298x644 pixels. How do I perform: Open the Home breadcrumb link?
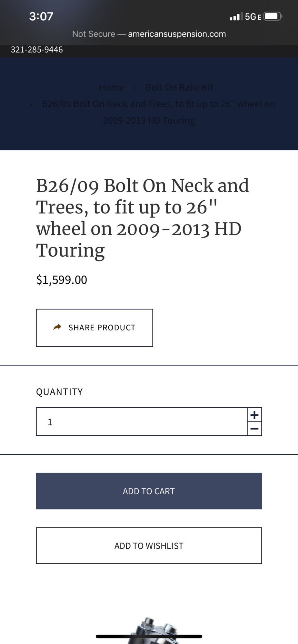click(111, 87)
